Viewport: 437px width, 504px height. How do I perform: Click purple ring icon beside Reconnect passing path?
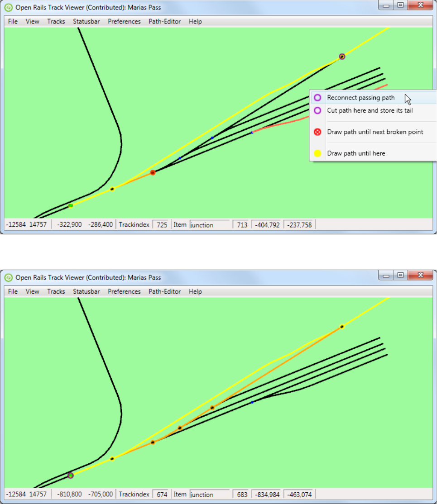click(317, 98)
